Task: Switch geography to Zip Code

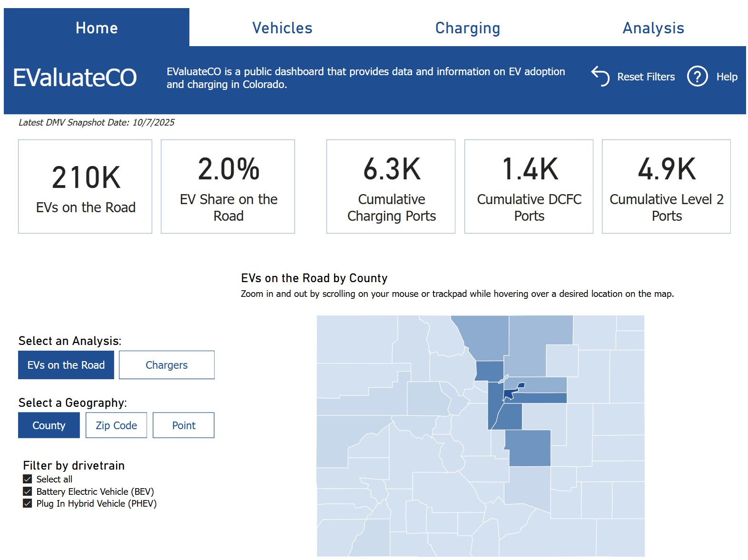Action: pyautogui.click(x=116, y=425)
